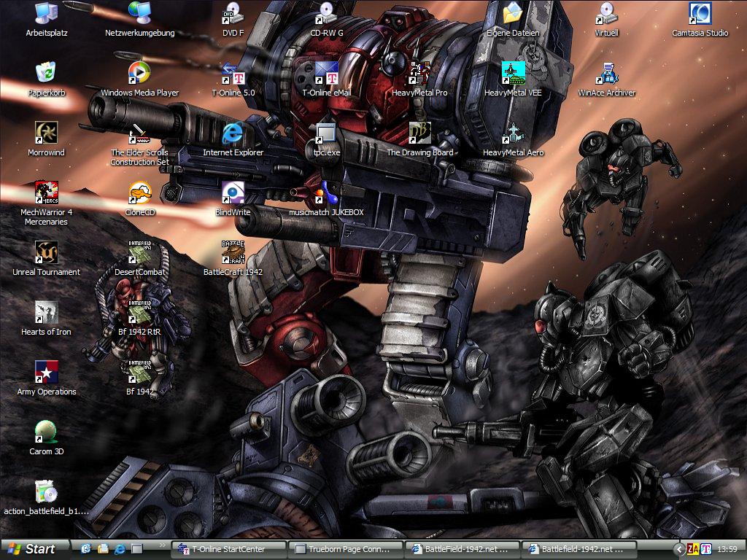
Task: Open the Arbeitsplatz desktop icon
Action: pyautogui.click(x=46, y=20)
